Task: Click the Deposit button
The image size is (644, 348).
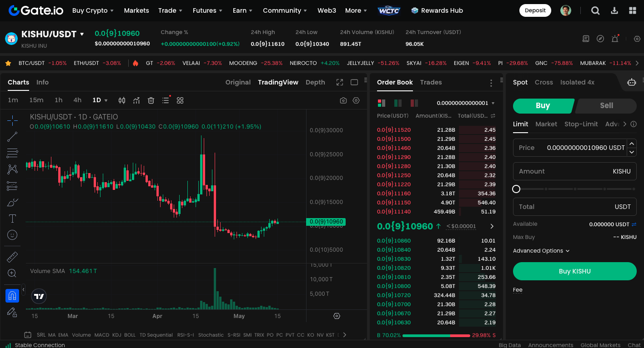Action: [535, 10]
